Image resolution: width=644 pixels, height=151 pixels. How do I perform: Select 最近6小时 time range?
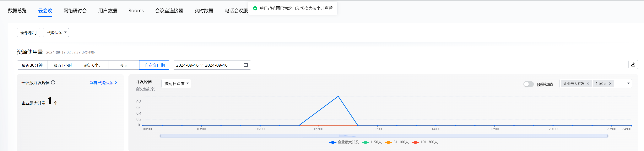93,65
